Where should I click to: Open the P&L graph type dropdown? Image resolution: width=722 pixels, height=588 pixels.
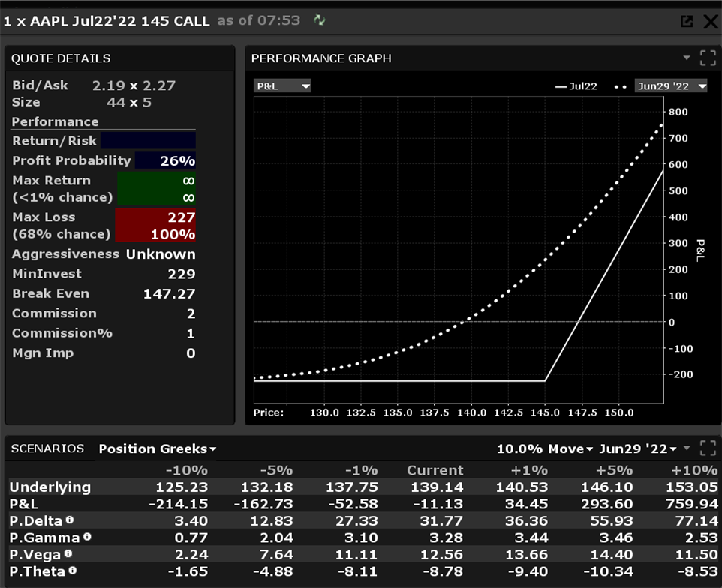pos(281,86)
